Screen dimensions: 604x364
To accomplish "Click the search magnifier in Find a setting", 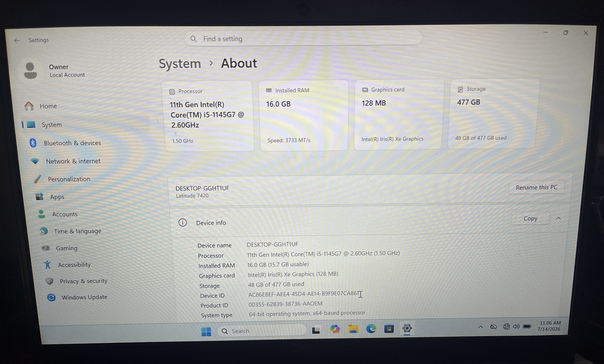I will (193, 39).
